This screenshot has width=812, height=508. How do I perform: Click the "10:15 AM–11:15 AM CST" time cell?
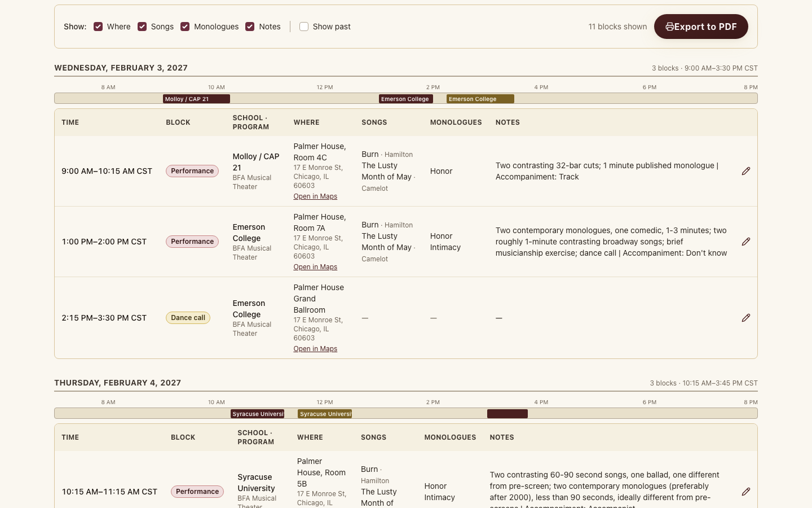(109, 492)
